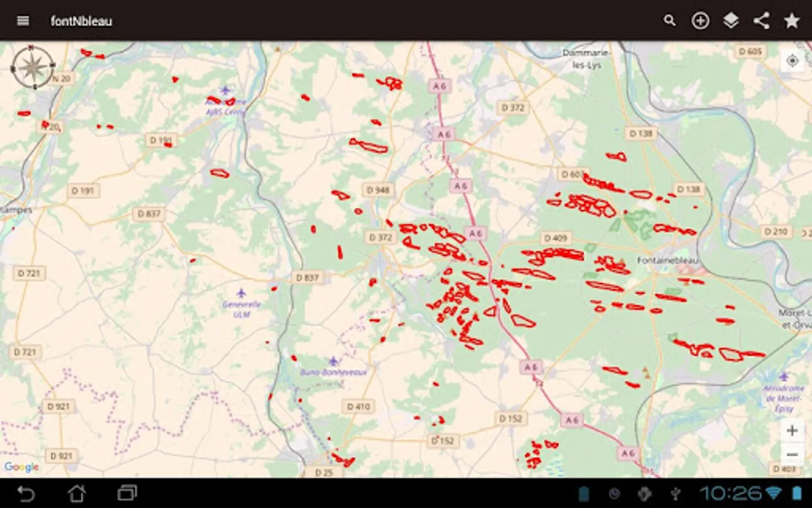812x508 pixels.
Task: Tap the Android back button
Action: [x=26, y=493]
